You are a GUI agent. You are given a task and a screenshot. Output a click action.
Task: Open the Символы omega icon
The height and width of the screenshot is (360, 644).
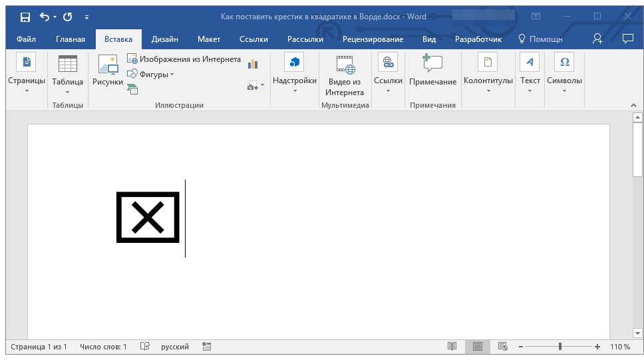pos(564,63)
